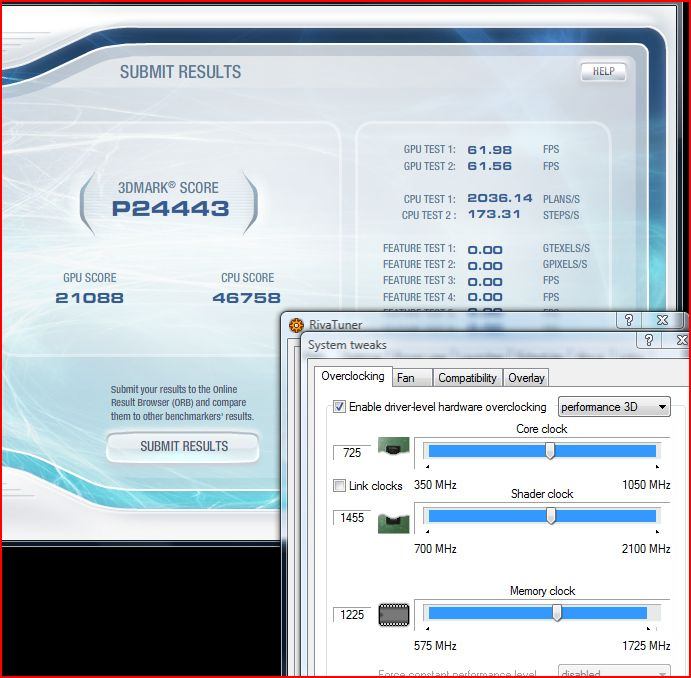Click the 2100 MHz shader clock maximum label
Viewport: 691px width, 678px height.
tap(646, 549)
